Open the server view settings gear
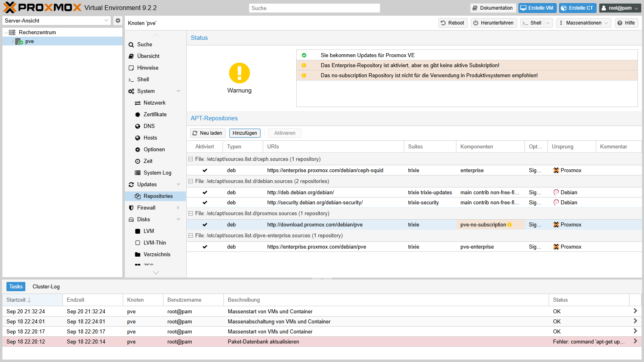644x362 pixels. [x=118, y=21]
